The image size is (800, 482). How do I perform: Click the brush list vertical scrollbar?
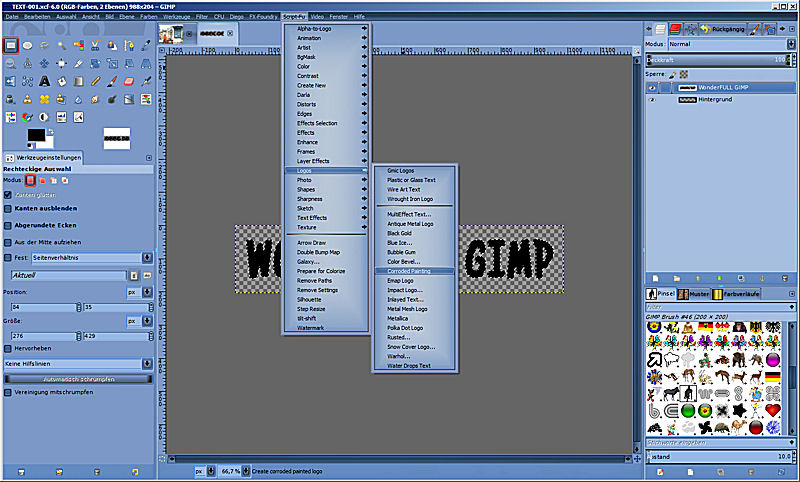coord(792,377)
